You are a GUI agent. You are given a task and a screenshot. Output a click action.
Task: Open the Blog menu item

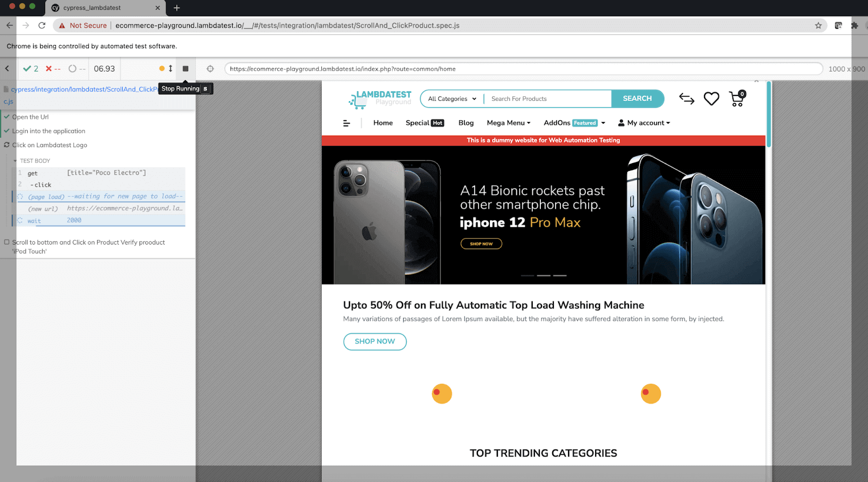[x=466, y=123]
